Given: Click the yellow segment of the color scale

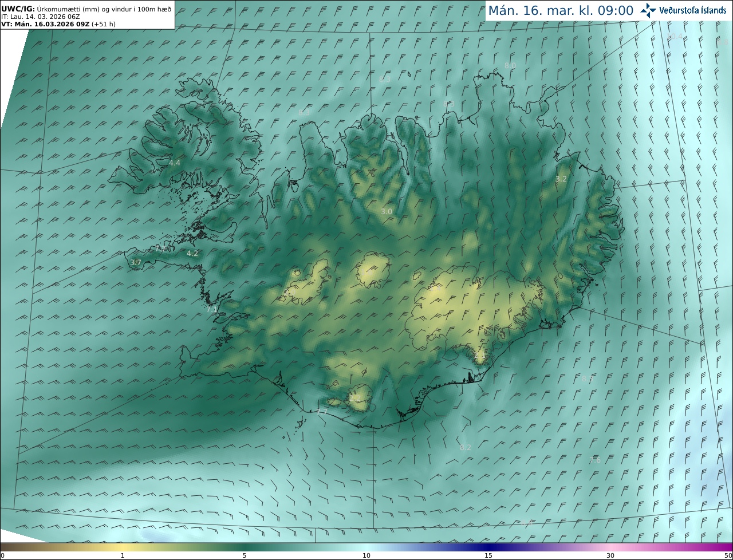Looking at the screenshot, I should pos(123,547).
